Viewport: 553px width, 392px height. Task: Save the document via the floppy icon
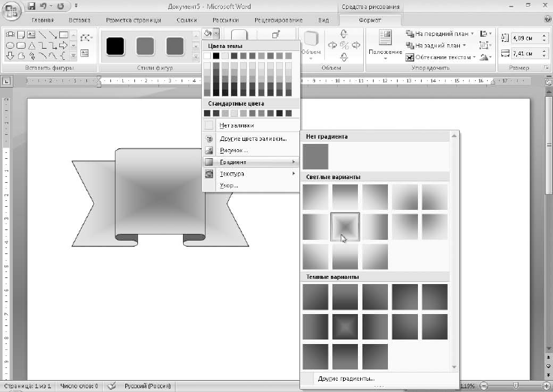pyautogui.click(x=32, y=6)
